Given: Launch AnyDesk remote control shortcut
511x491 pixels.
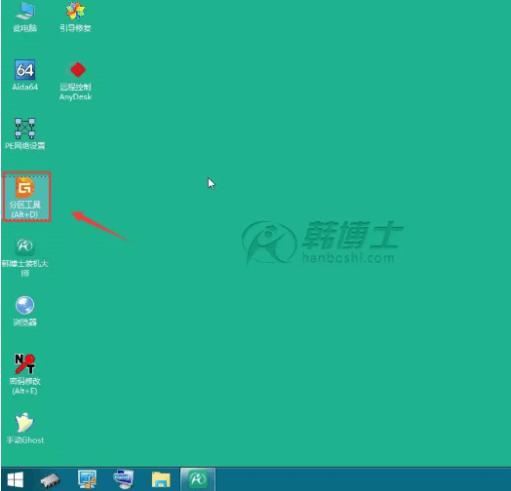Looking at the screenshot, I should point(76,81).
